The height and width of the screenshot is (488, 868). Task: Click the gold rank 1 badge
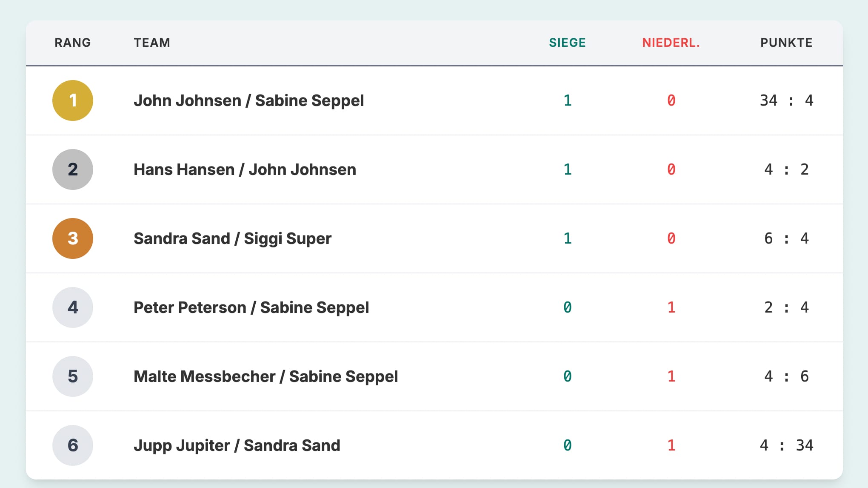pos(73,100)
